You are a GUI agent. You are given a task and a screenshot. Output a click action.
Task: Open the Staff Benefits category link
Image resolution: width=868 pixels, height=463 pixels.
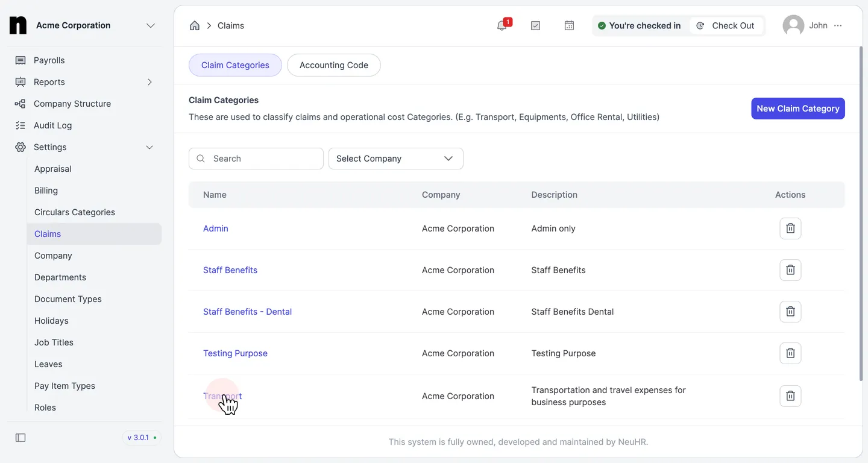(230, 270)
